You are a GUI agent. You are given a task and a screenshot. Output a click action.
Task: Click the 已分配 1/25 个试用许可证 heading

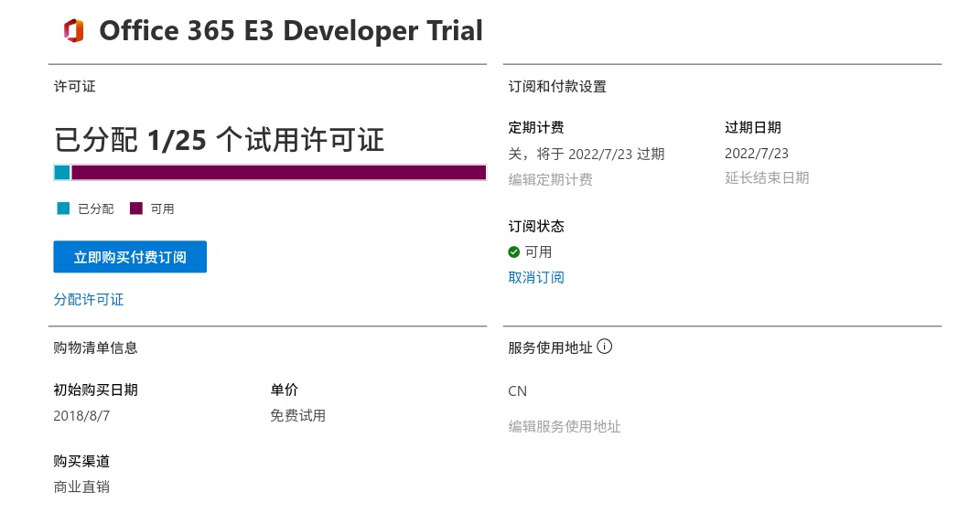click(220, 140)
